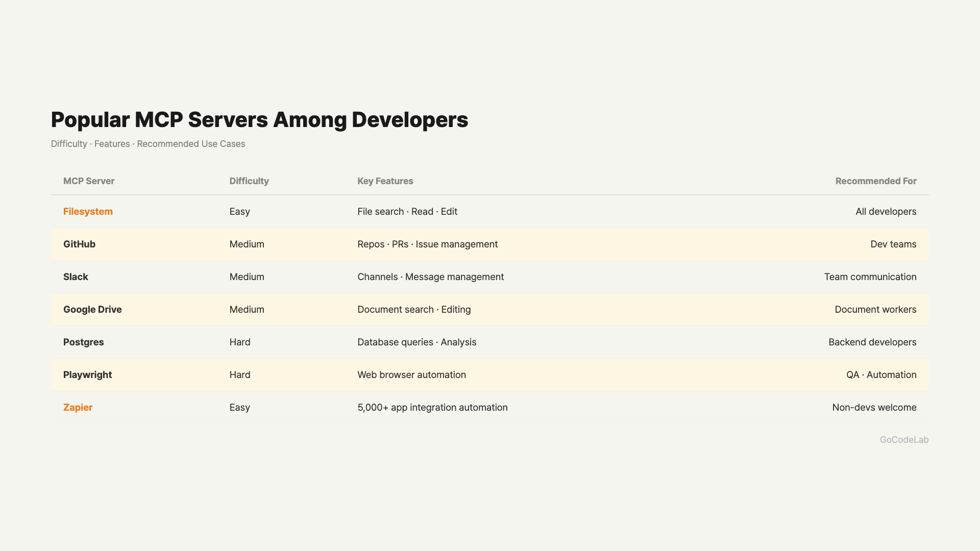This screenshot has height=551, width=980.
Task: Click 'Web browser automation' feature text
Action: click(x=411, y=374)
